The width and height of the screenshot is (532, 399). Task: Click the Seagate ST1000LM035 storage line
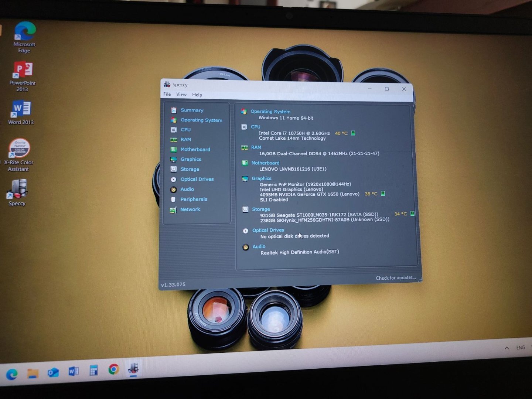319,214
